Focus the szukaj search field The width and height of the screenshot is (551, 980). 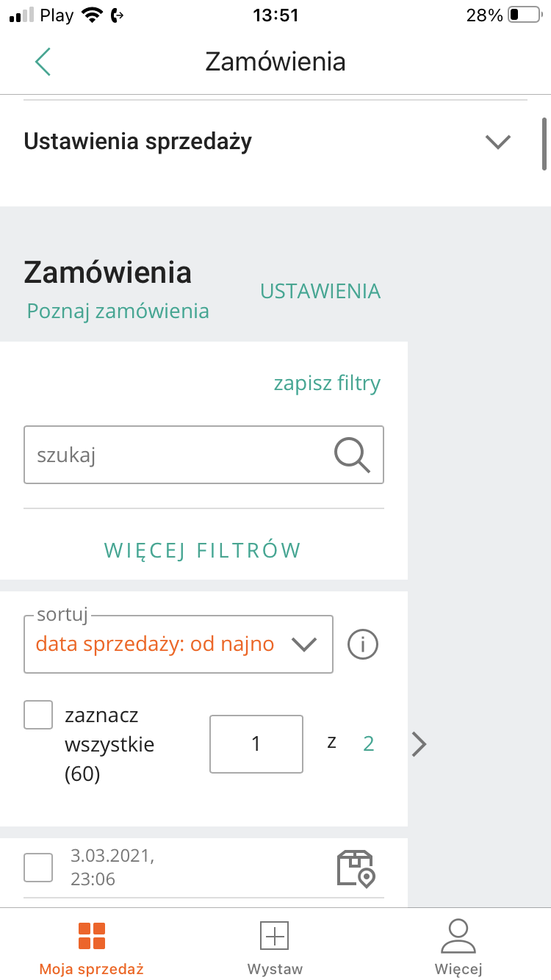(176, 455)
